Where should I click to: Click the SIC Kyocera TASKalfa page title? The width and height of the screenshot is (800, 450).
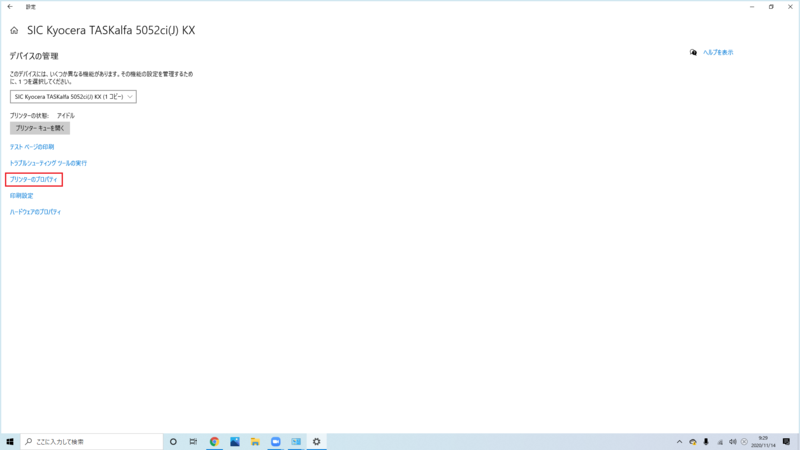pyautogui.click(x=111, y=31)
